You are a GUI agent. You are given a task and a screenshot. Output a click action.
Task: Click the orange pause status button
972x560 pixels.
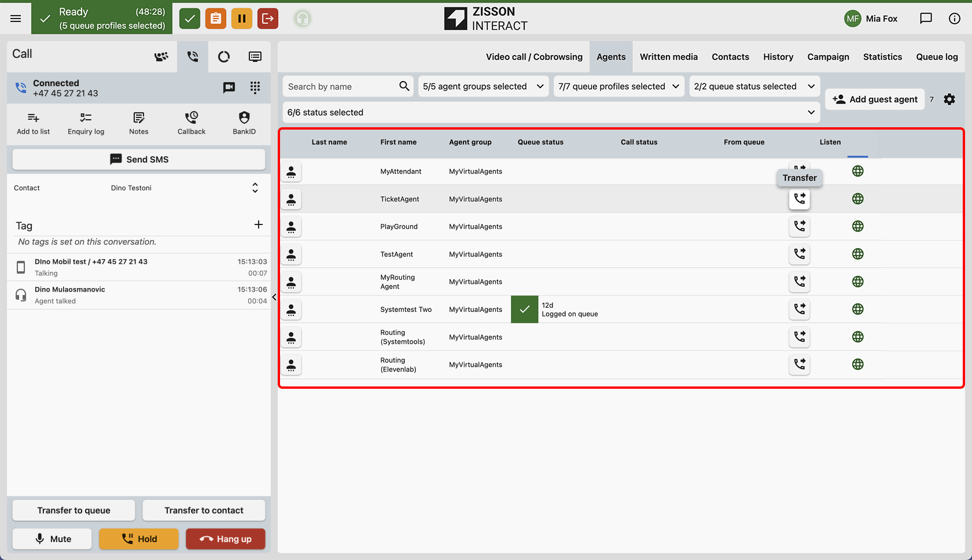point(242,19)
